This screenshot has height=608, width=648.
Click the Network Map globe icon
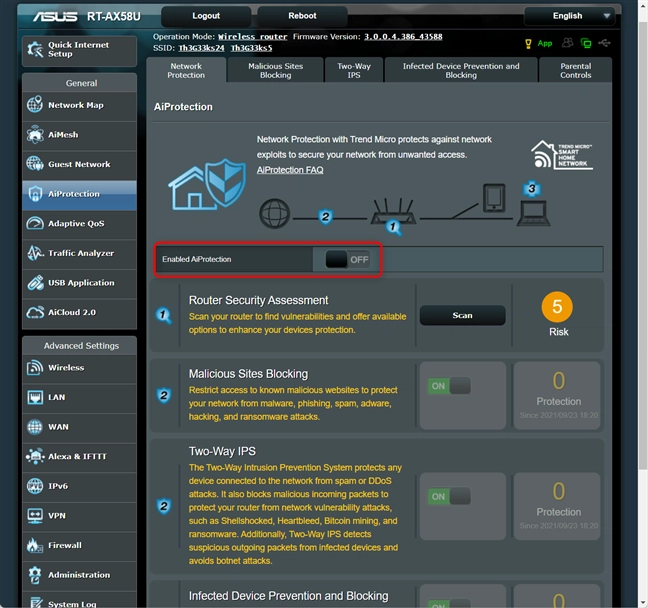(35, 105)
